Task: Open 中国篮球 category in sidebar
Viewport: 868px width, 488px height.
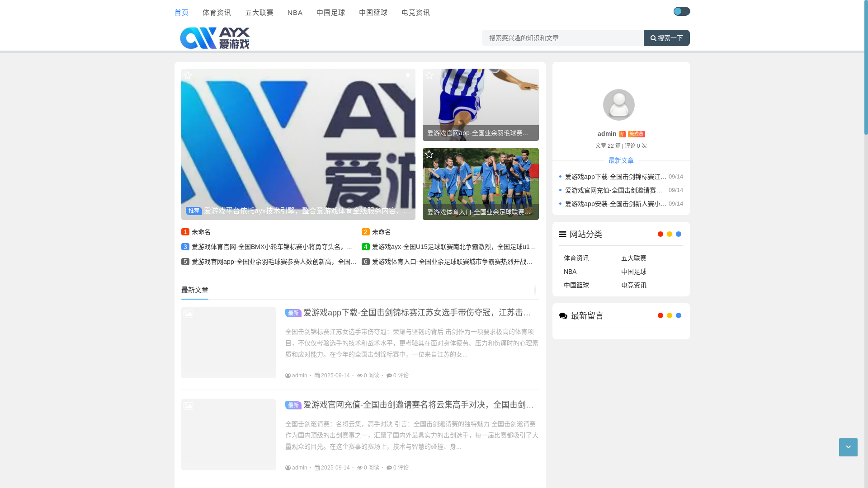Action: coord(576,285)
